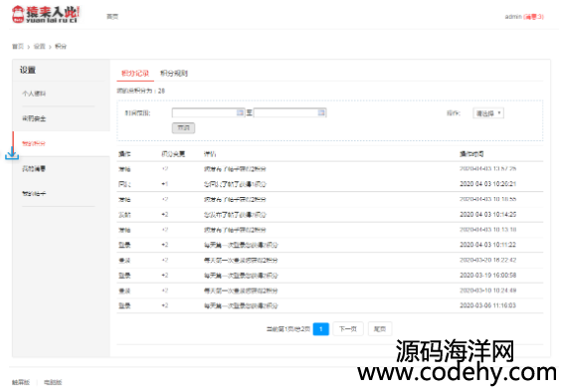The height and width of the screenshot is (392, 561).
Task: Open the end date calendar icon
Action: tap(321, 112)
